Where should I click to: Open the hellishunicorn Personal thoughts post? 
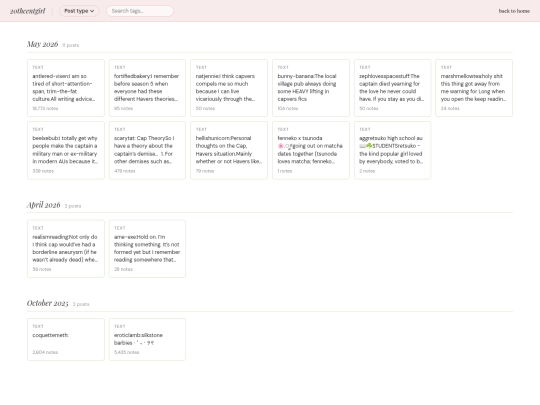click(229, 150)
